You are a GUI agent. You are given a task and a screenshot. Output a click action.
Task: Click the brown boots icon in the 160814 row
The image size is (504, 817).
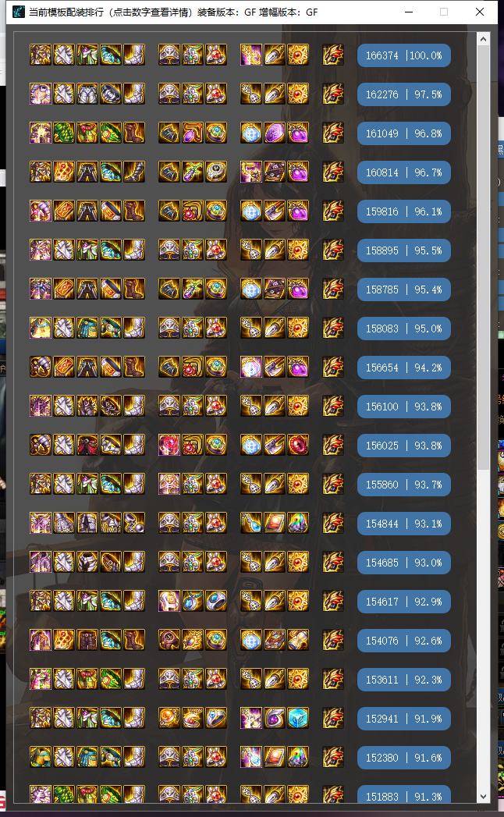[134, 172]
